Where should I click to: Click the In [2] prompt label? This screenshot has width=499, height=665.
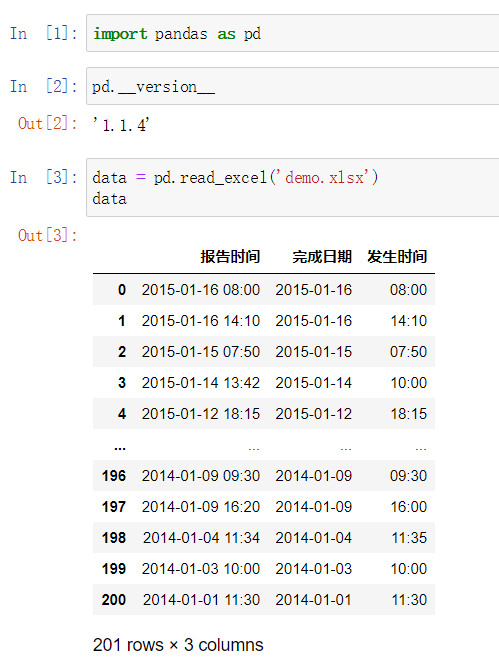tap(44, 86)
